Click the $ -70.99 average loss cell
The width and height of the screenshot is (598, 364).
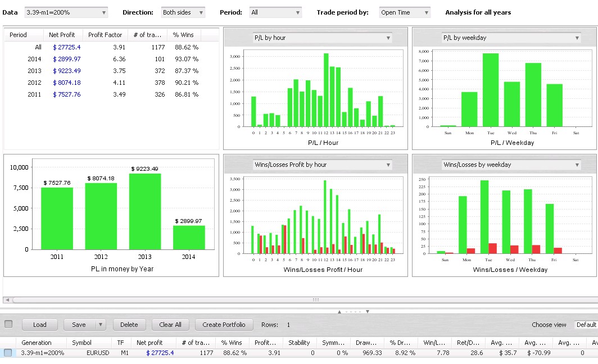point(538,353)
